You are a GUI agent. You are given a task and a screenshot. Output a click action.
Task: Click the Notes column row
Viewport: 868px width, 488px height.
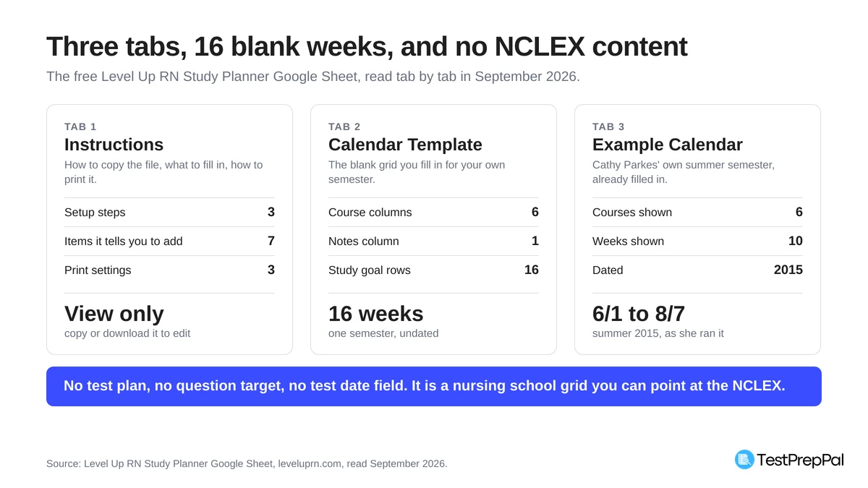(433, 241)
